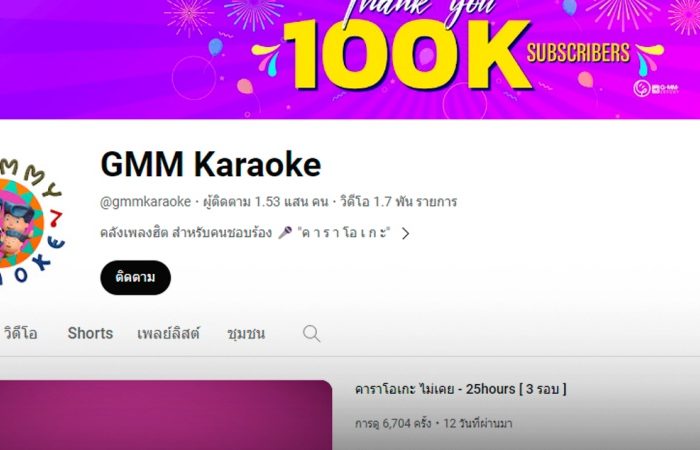Click the featured video purple thumbnail

(166, 415)
